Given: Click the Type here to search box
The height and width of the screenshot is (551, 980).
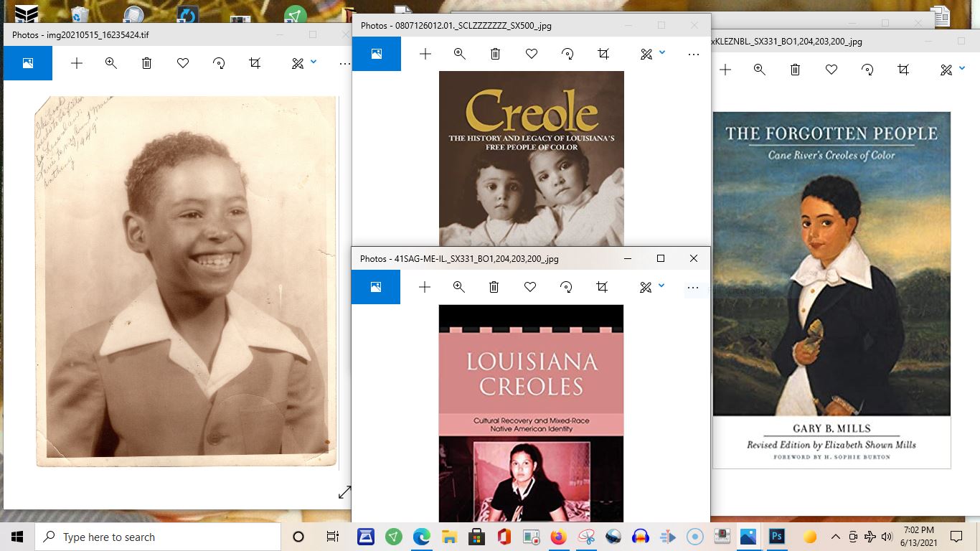Looking at the screenshot, I should [158, 537].
